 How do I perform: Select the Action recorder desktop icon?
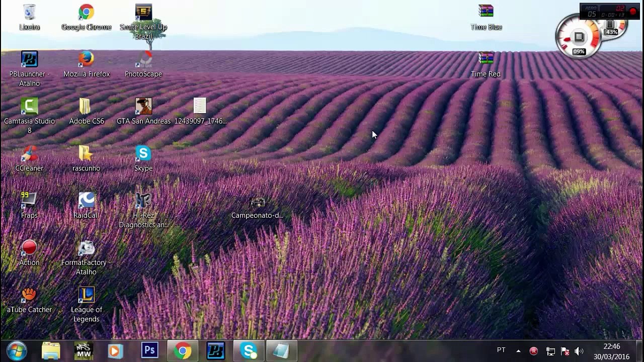[x=29, y=253]
